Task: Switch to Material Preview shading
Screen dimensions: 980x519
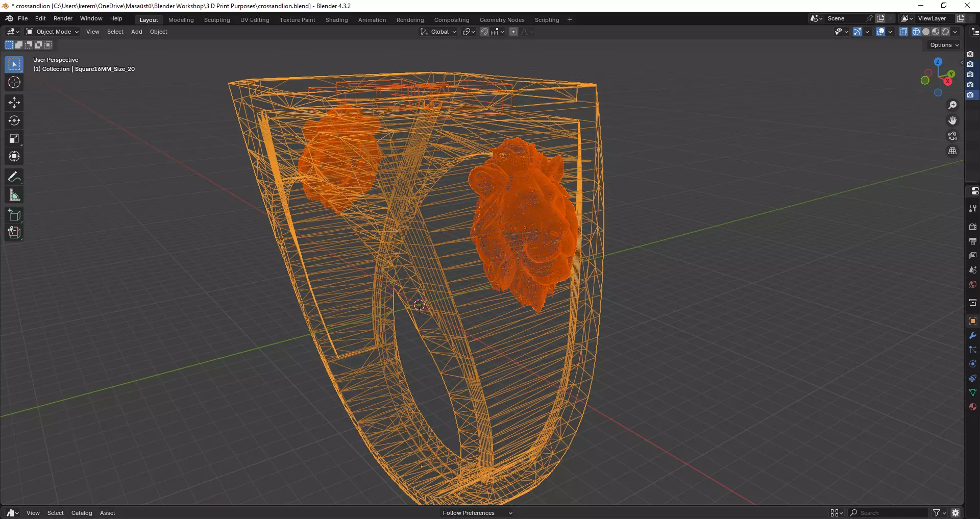Action: pyautogui.click(x=936, y=32)
